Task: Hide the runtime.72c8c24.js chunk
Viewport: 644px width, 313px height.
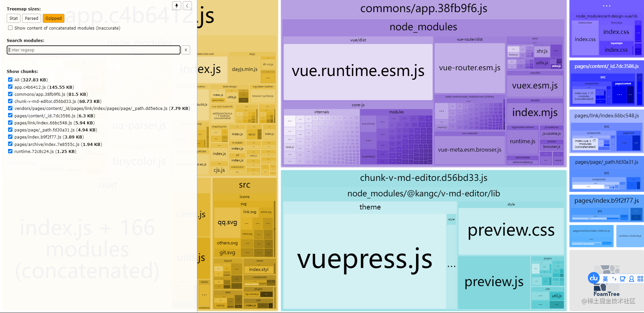Action: [10, 151]
